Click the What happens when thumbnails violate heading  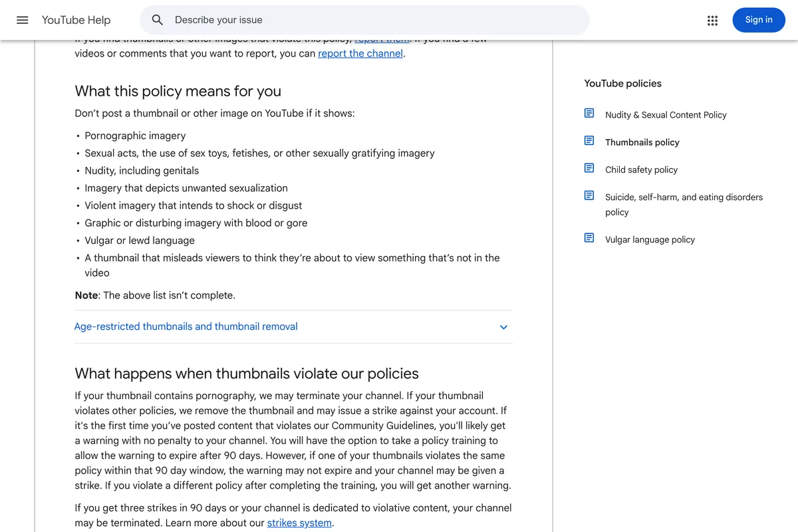247,373
